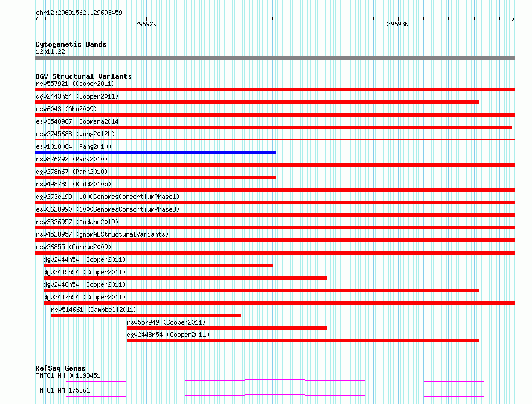Screen dimensions: 532x404
Task: Click the nsv4528957 gnomADStructuralVariants label
Action: (102, 234)
